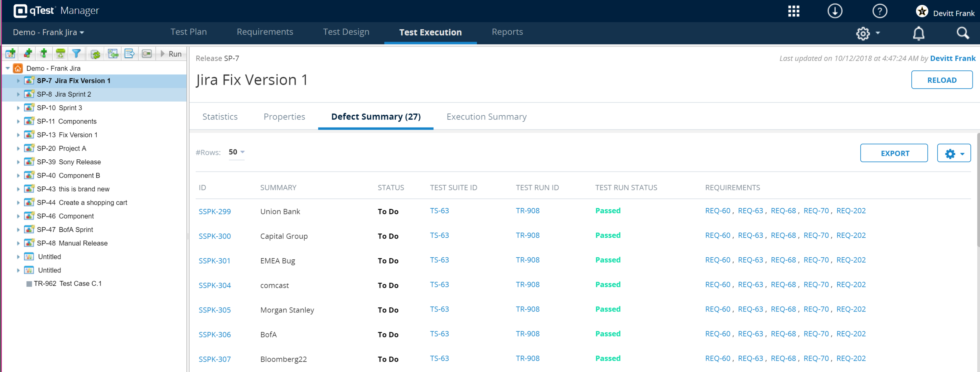Open the notifications bell
The height and width of the screenshot is (372, 980).
pyautogui.click(x=918, y=33)
